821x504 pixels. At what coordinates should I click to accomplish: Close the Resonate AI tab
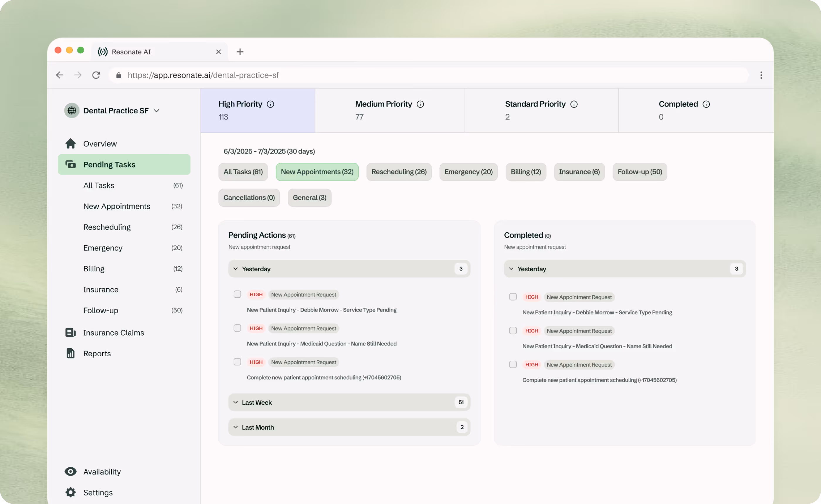[x=218, y=52]
